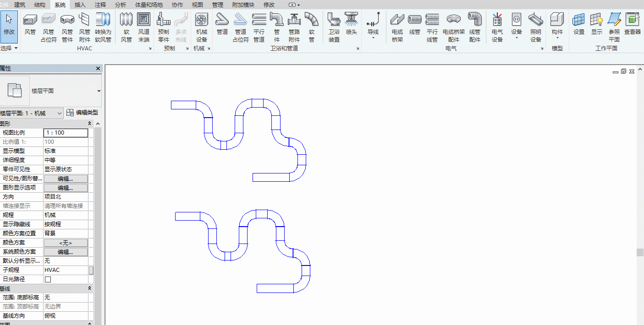Open the 插入 ribbon tab
Image resolution: width=644 pixels, height=325 pixels.
click(x=80, y=5)
